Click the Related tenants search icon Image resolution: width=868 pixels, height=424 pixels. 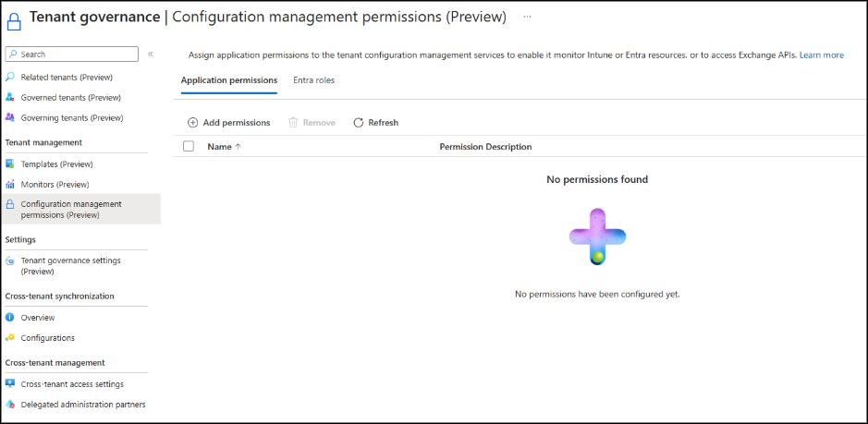click(10, 77)
